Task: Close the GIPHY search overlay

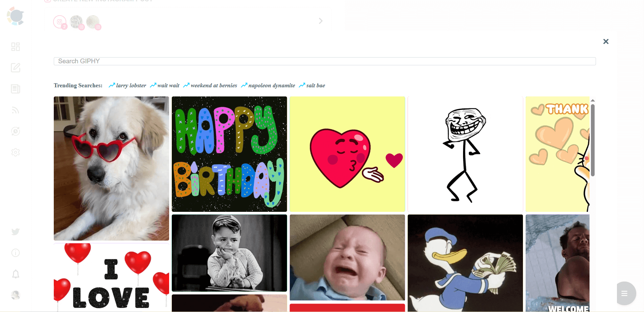Action: (606, 41)
